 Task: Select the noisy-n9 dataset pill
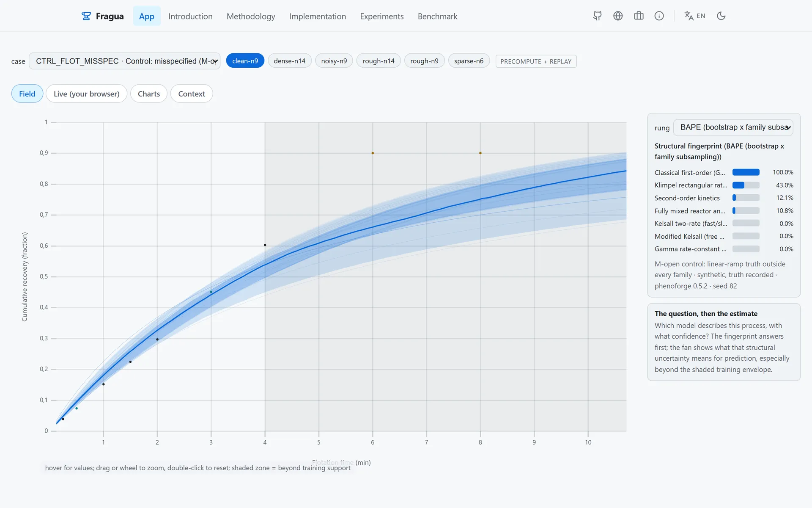334,61
